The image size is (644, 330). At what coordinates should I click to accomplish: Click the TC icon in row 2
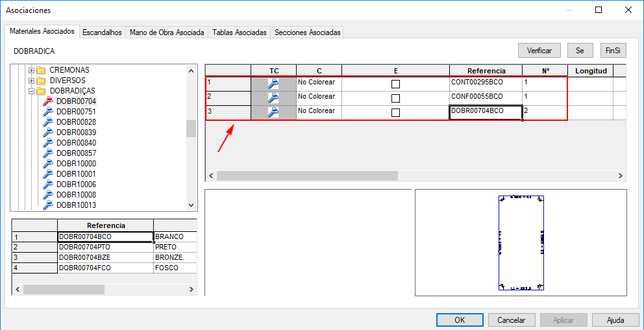[x=273, y=97]
